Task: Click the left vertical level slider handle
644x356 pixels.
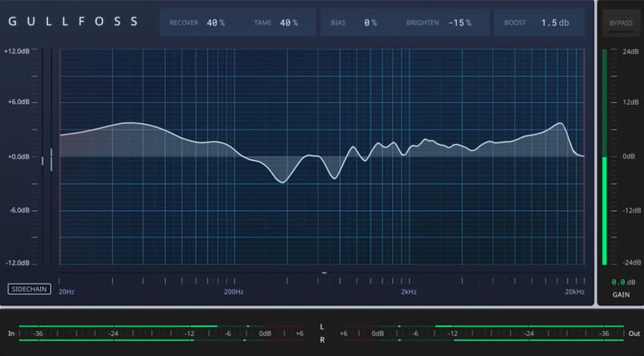Action: click(x=43, y=161)
